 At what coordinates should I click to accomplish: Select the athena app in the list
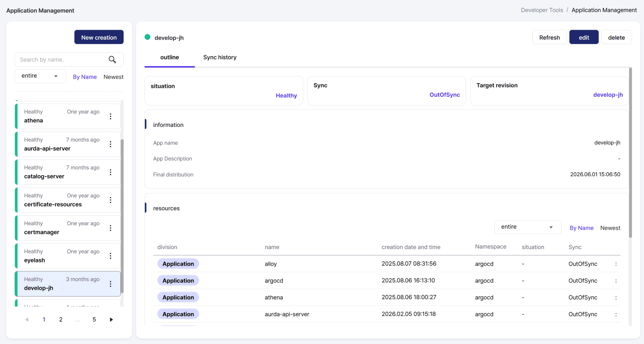(x=68, y=117)
